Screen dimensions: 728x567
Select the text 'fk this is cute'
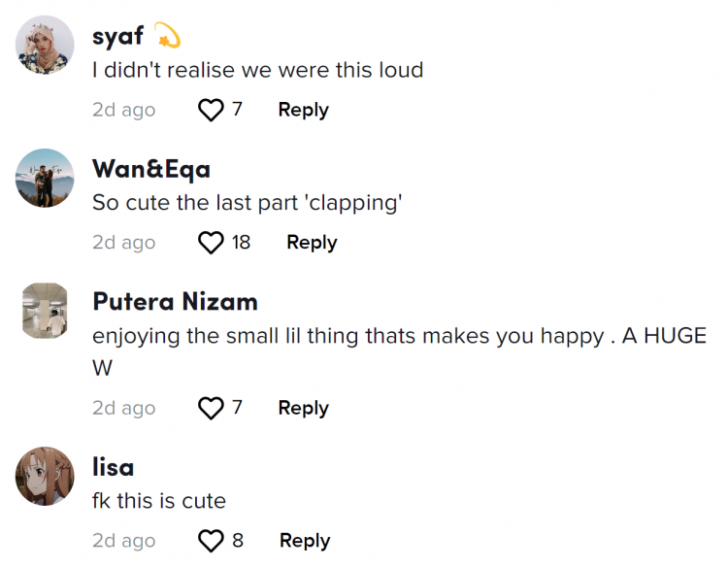click(x=158, y=501)
